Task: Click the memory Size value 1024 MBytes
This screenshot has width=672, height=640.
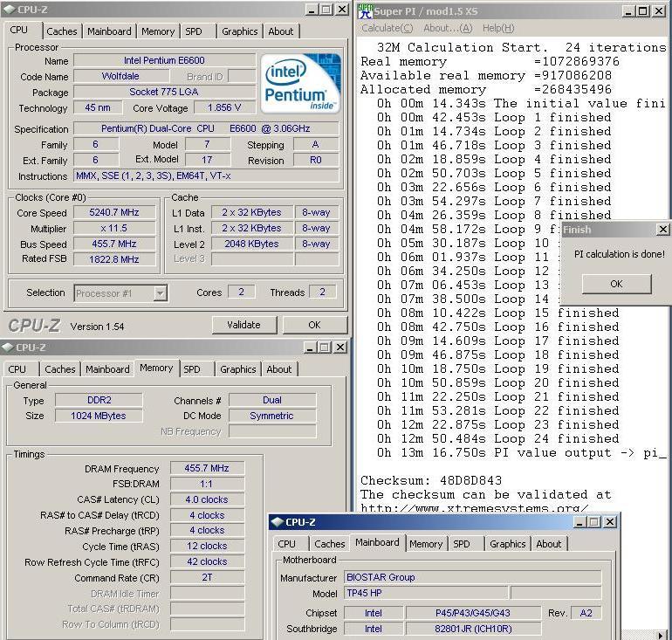Action: 99,416
